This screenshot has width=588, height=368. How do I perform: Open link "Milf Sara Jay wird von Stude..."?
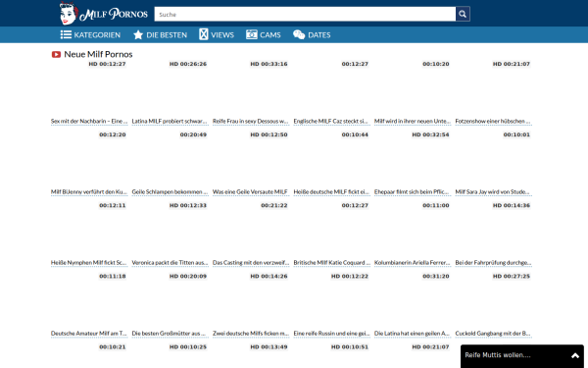point(493,192)
